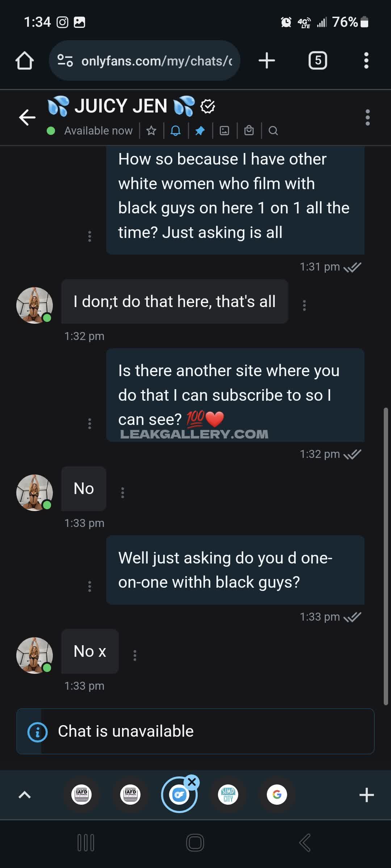Switch to the Simp City tab
Screen dimensions: 391x868
point(228,795)
